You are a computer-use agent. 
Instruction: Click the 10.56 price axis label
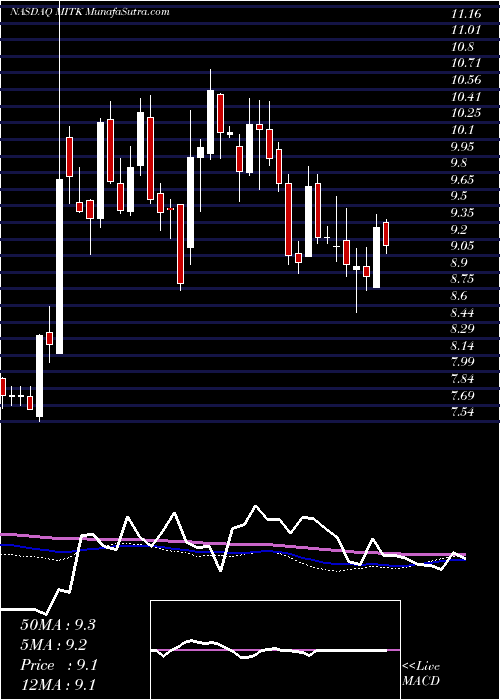pos(467,80)
